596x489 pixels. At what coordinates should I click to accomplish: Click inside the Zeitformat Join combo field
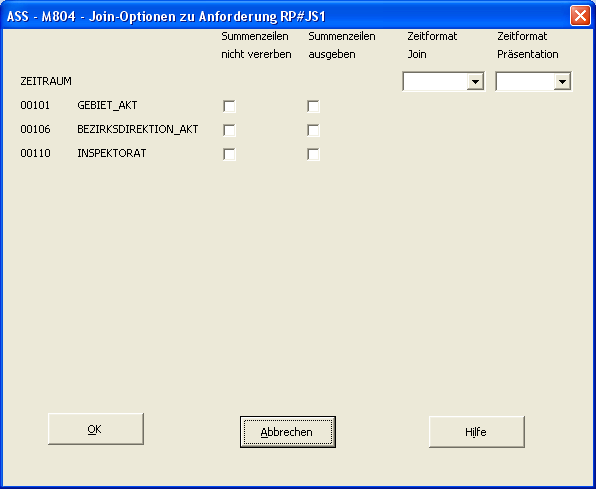pos(435,81)
